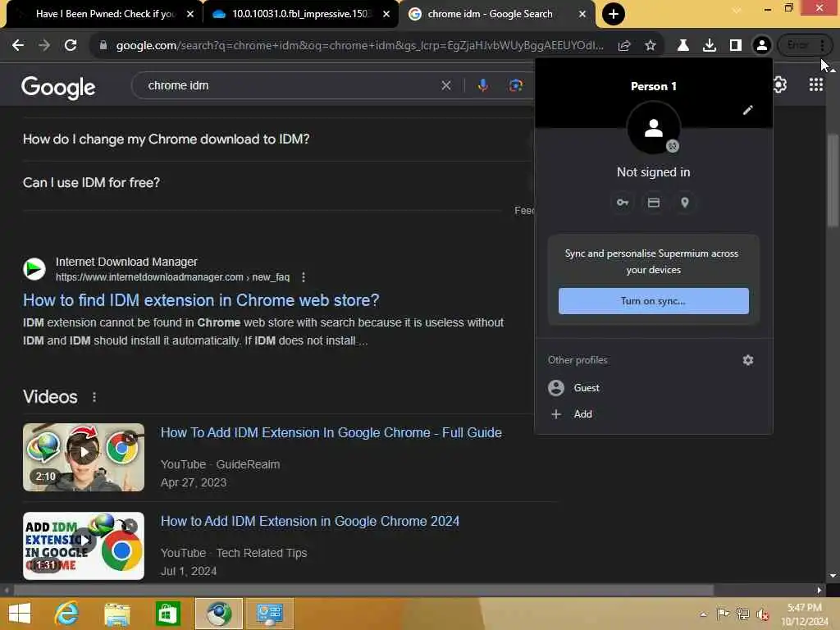840x630 pixels.
Task: Share this page from address bar
Action: click(624, 46)
